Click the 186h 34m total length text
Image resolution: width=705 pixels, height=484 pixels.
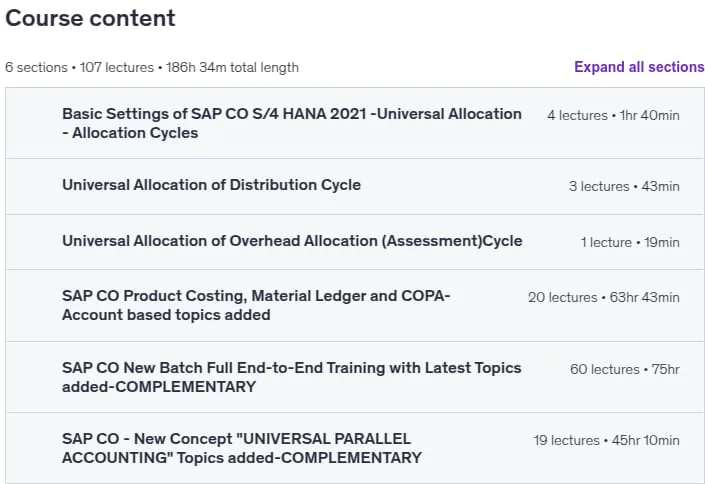(232, 67)
